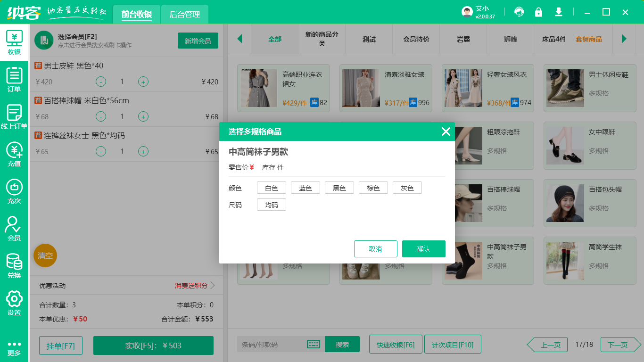Choose the 均码 size option
This screenshot has height=362, width=644.
[271, 205]
